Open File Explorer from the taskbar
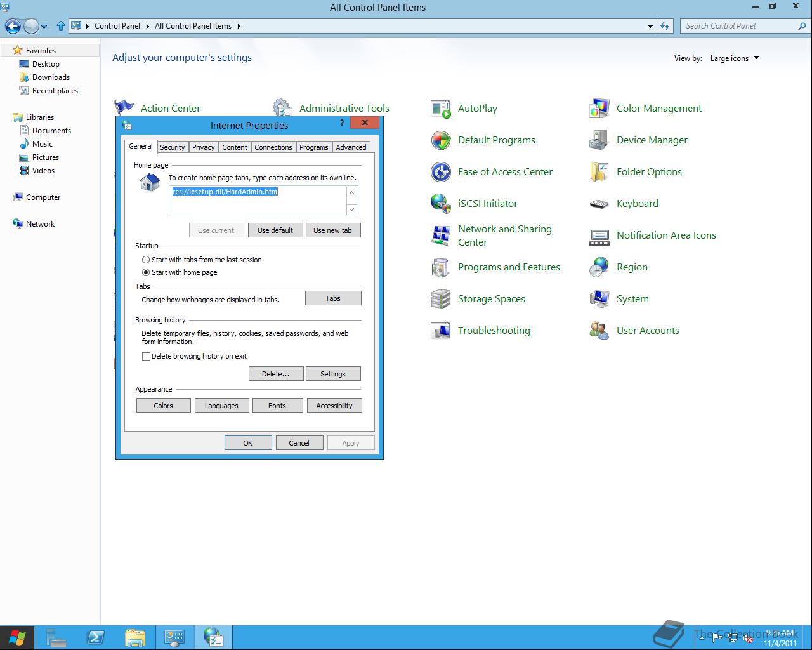This screenshot has width=812, height=650. [x=135, y=637]
